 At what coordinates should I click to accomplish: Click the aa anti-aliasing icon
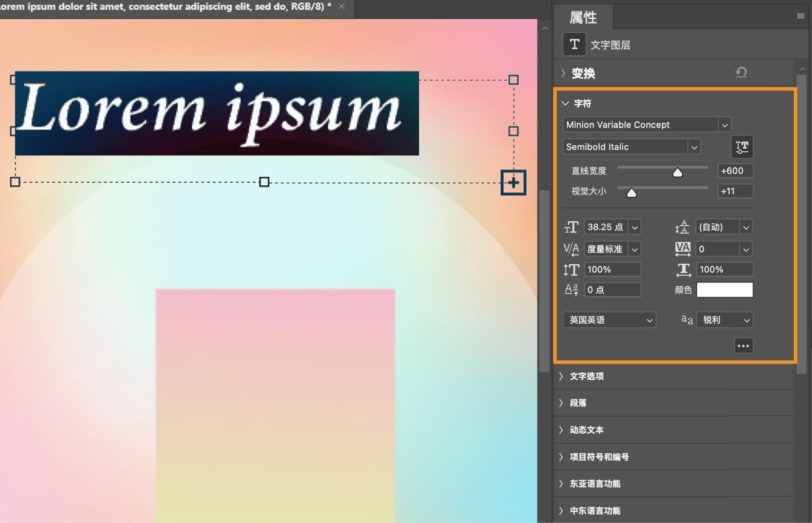click(686, 320)
